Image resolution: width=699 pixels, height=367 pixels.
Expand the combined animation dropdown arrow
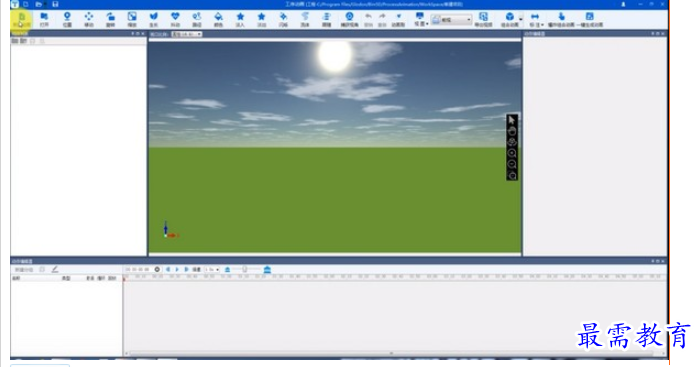(521, 20)
